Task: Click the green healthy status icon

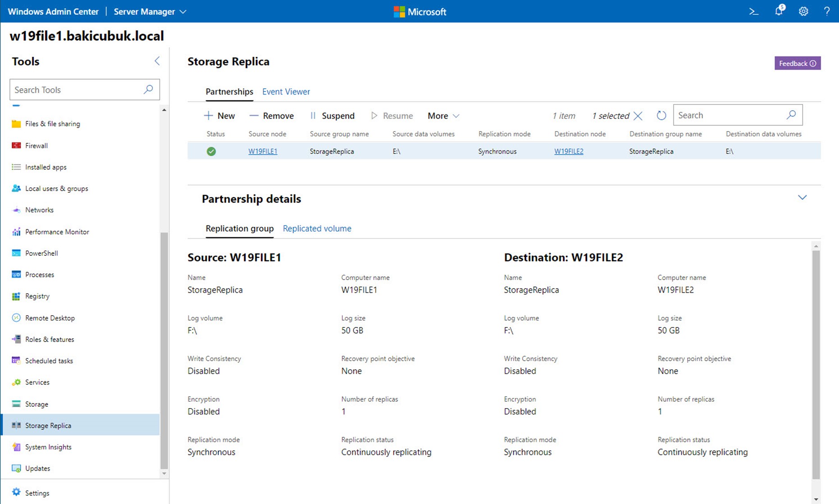Action: tap(211, 151)
